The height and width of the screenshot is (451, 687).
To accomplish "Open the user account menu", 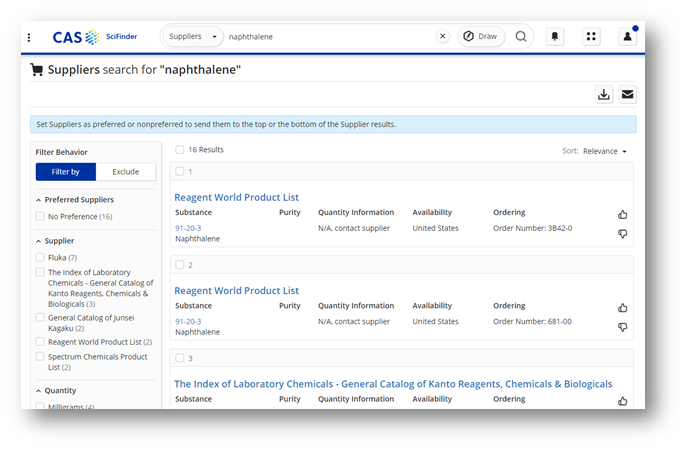I will point(627,36).
